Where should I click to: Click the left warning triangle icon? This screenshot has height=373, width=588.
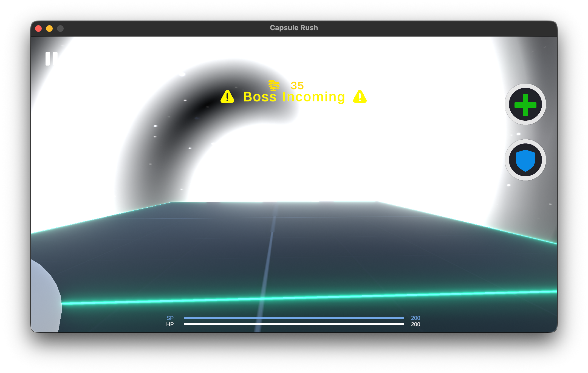[227, 97]
